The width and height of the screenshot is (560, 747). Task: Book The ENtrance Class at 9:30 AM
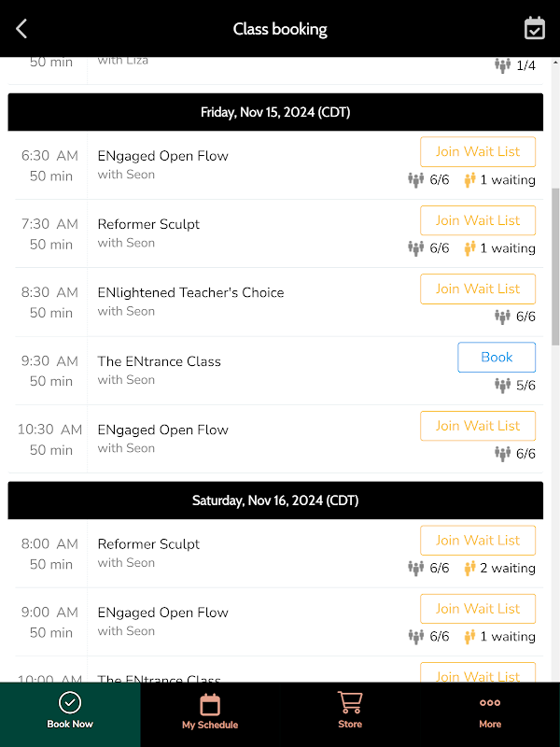497,358
